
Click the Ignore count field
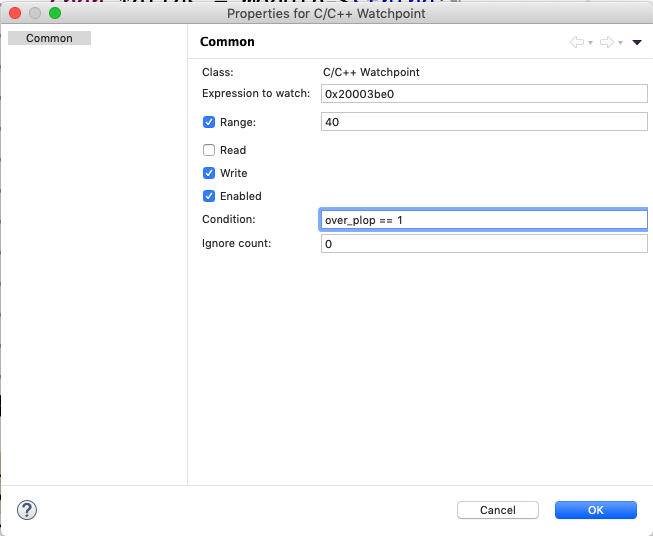point(484,244)
